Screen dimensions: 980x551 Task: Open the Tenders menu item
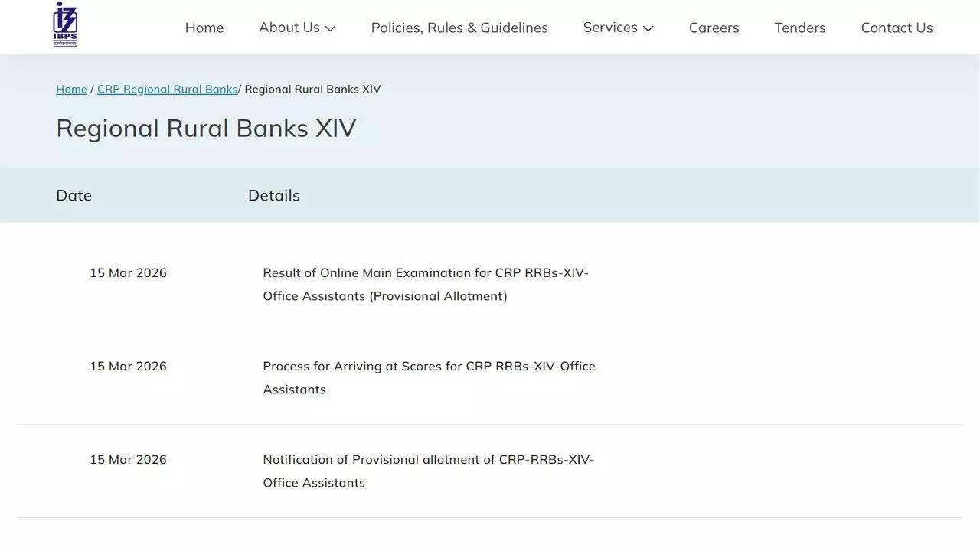(799, 28)
